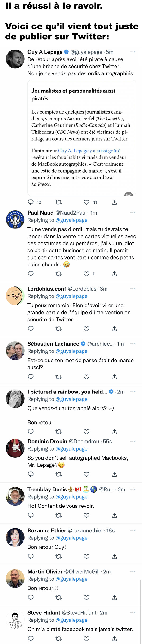Open Paul Naud's CF Montréal avatar
This screenshot has height=644, width=142.
click(15, 219)
